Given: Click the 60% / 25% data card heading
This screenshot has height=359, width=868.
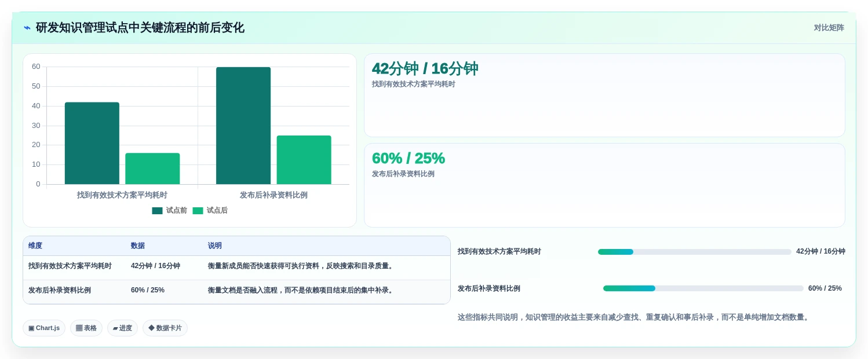Looking at the screenshot, I should (x=408, y=158).
